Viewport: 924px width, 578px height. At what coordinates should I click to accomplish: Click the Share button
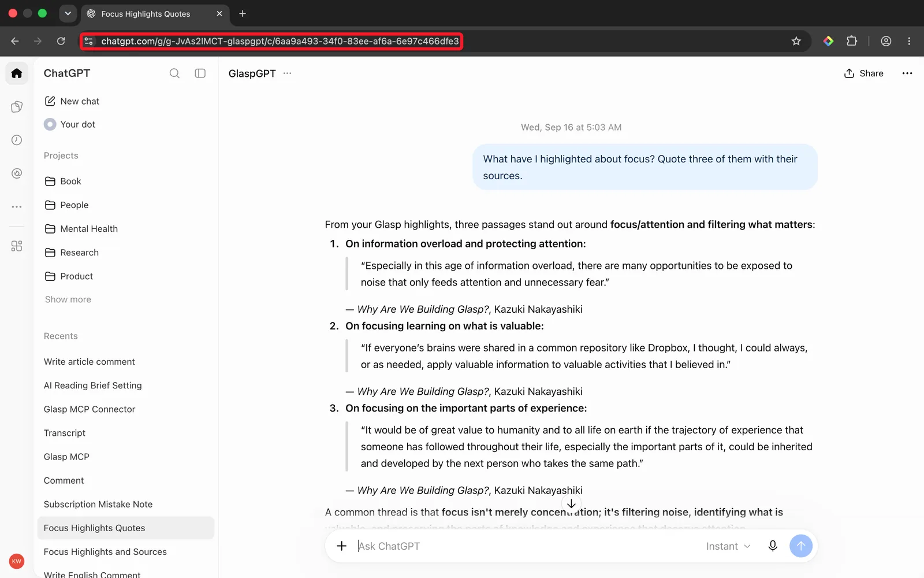(864, 73)
